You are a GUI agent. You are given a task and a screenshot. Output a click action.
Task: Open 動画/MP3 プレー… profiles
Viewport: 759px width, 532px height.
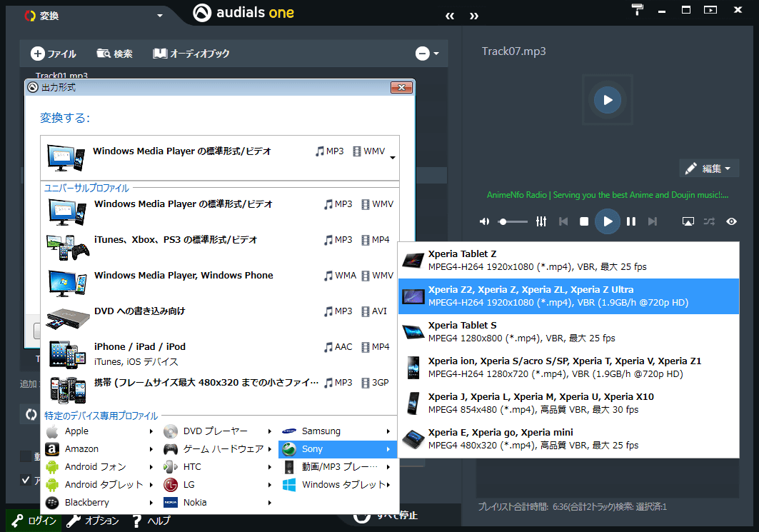[338, 466]
